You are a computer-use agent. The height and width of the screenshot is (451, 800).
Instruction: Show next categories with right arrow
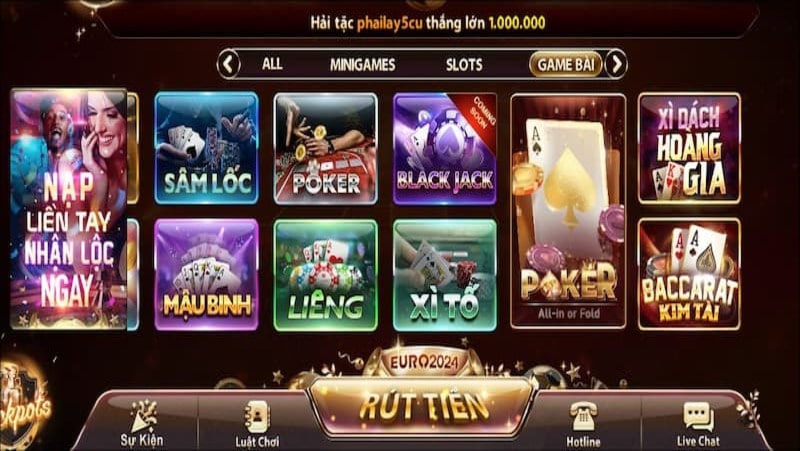pyautogui.click(x=616, y=64)
